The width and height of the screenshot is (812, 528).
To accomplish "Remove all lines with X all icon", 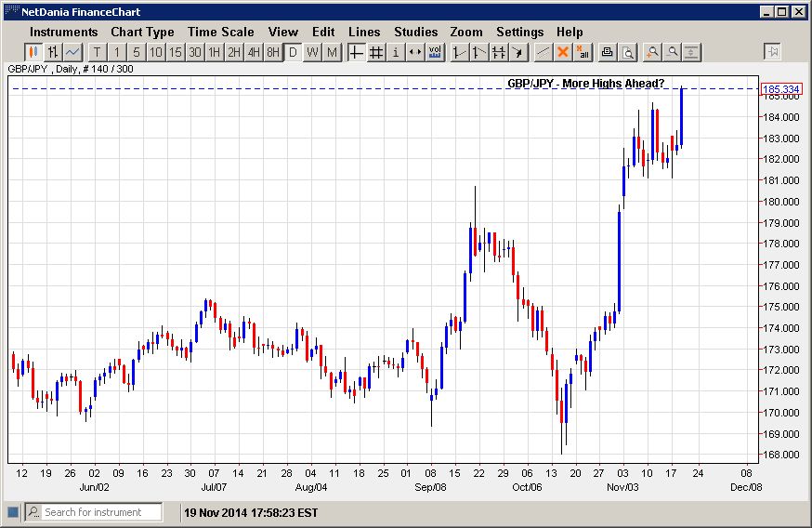I will tap(583, 52).
